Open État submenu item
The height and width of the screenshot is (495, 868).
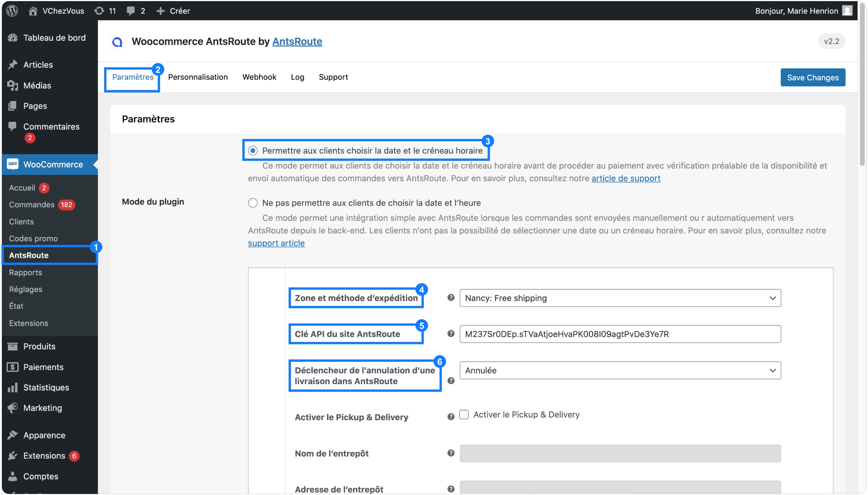16,306
